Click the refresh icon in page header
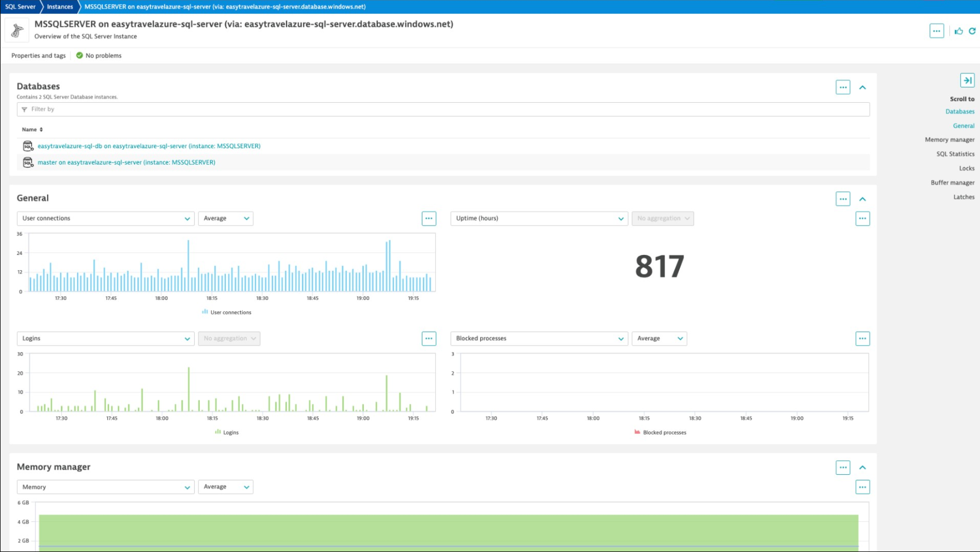This screenshot has height=552, width=980. click(972, 31)
